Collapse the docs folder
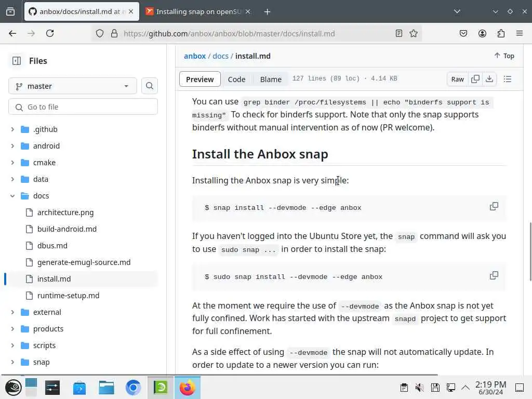 pos(12,196)
